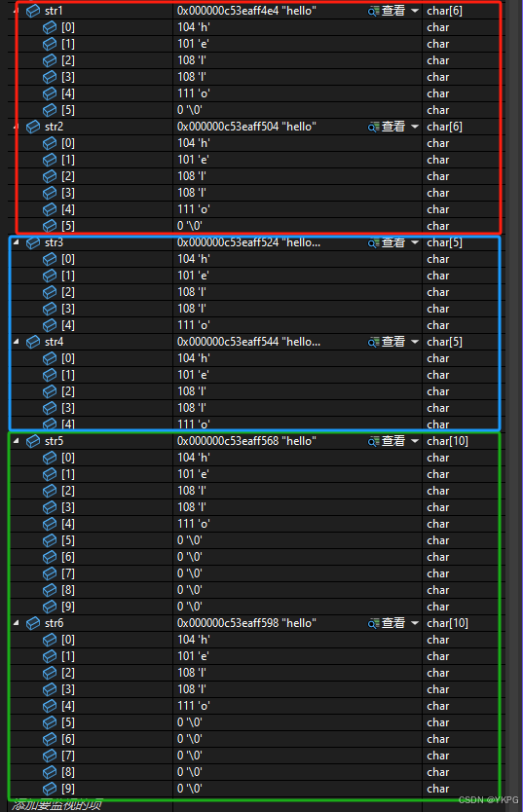Viewport: 523px width, 812px height.
Task: Click the cube icon of str1 element [0]
Action: click(x=50, y=27)
